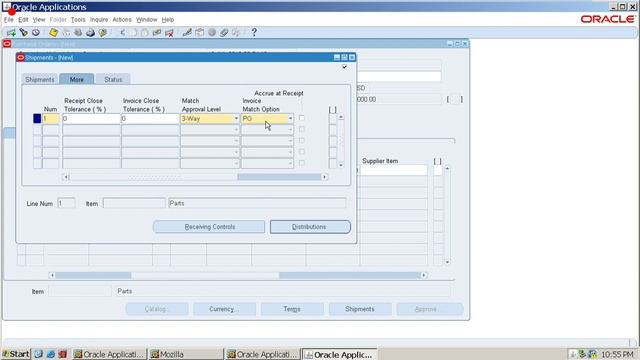
Task: Click the Close Form toolbar icon
Action: (102, 33)
